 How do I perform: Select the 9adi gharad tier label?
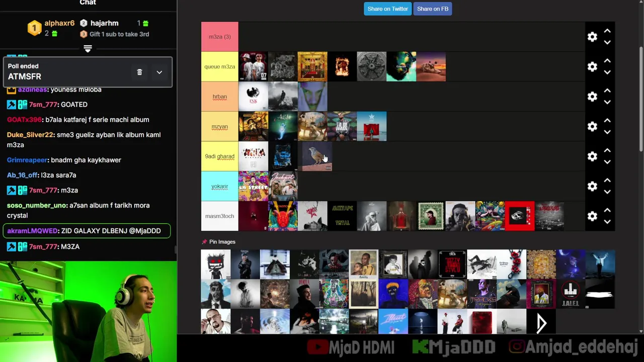point(220,156)
